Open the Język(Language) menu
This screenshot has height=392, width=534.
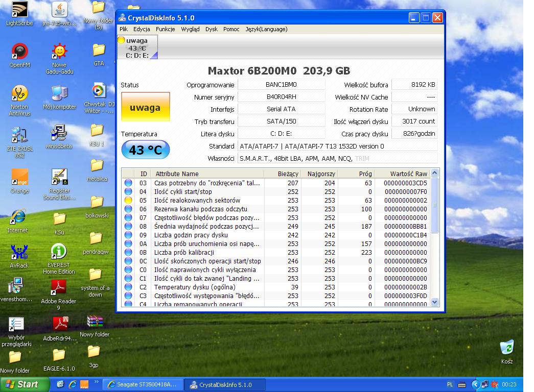click(266, 29)
